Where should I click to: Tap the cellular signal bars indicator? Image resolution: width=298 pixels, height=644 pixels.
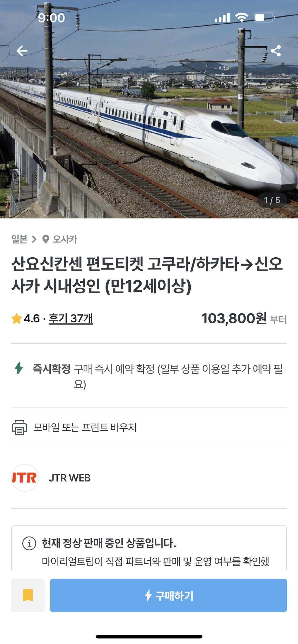(x=222, y=17)
